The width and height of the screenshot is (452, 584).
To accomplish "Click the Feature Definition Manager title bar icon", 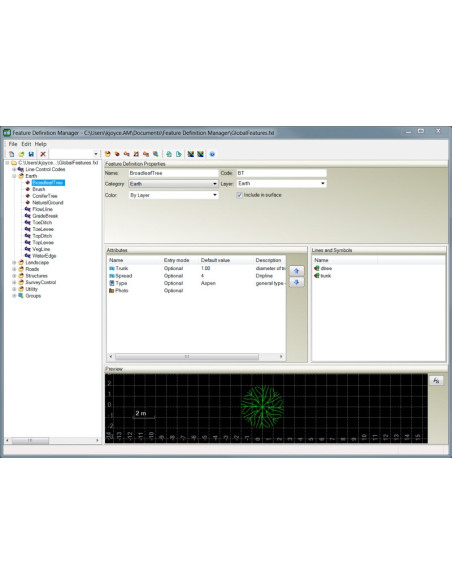I will [7, 133].
